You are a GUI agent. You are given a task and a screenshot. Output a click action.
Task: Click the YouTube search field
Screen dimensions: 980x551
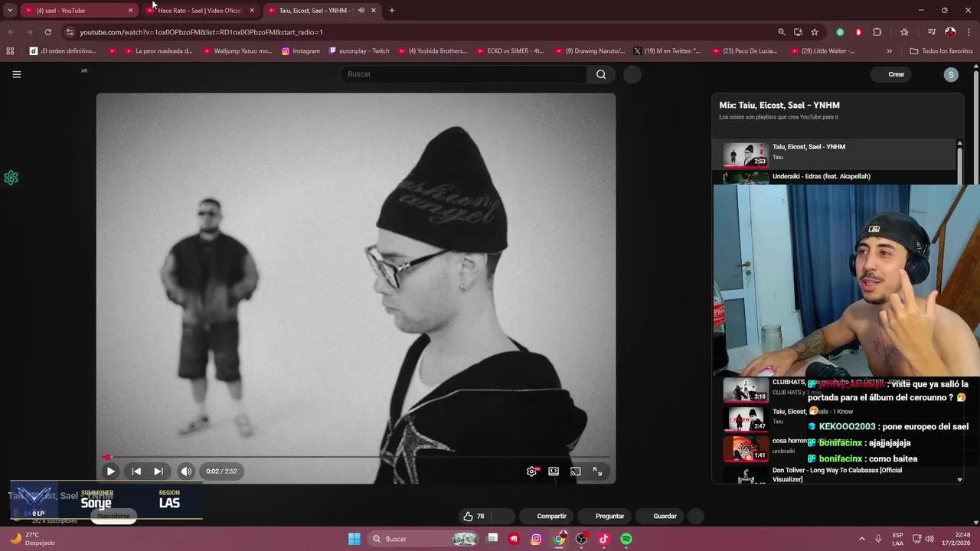(464, 74)
